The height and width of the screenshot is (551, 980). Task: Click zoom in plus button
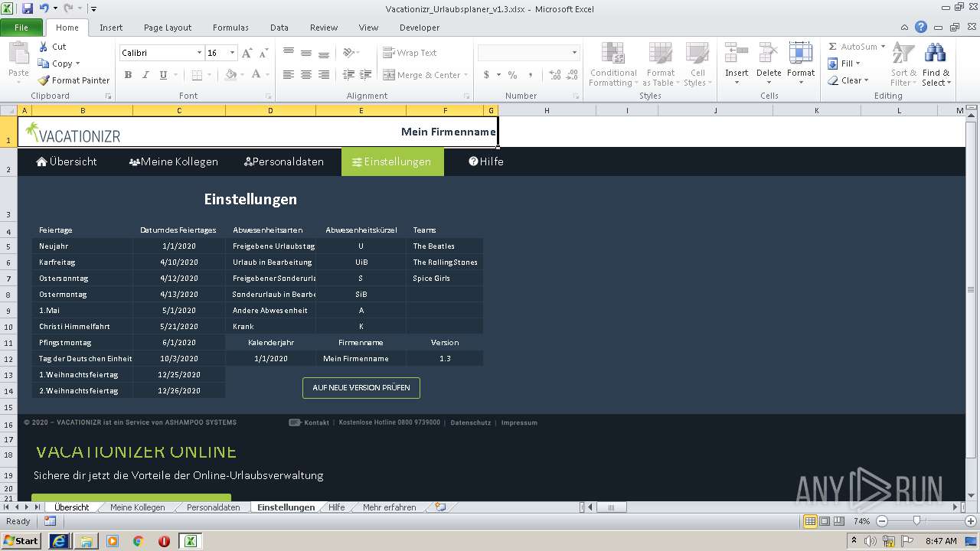pyautogui.click(x=971, y=521)
